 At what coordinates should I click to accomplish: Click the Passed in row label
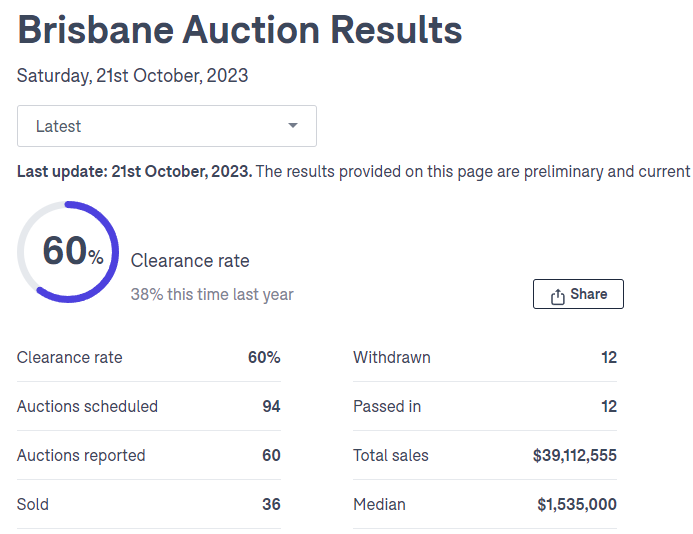(x=387, y=406)
